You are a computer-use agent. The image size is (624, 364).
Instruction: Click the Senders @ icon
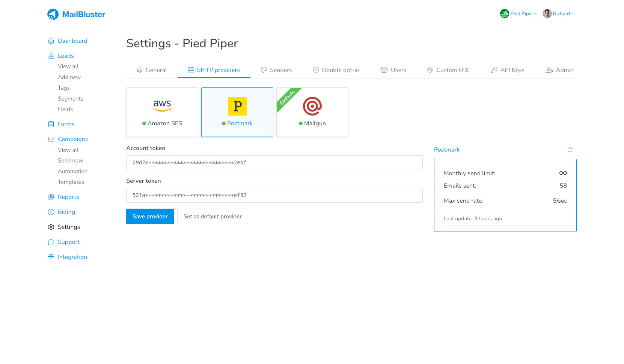point(264,70)
